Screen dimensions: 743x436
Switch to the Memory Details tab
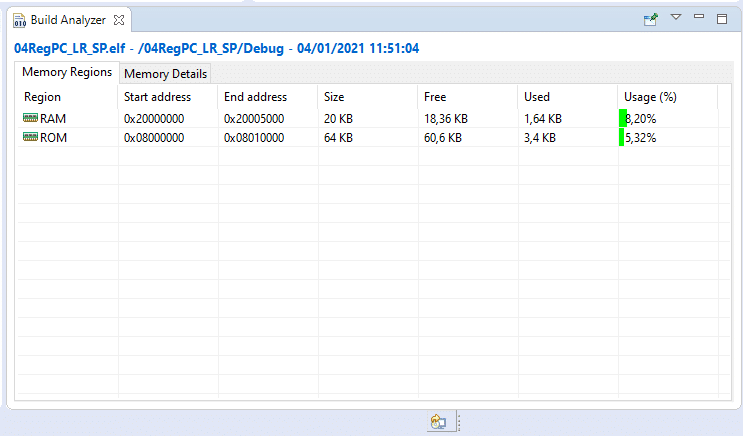(165, 74)
